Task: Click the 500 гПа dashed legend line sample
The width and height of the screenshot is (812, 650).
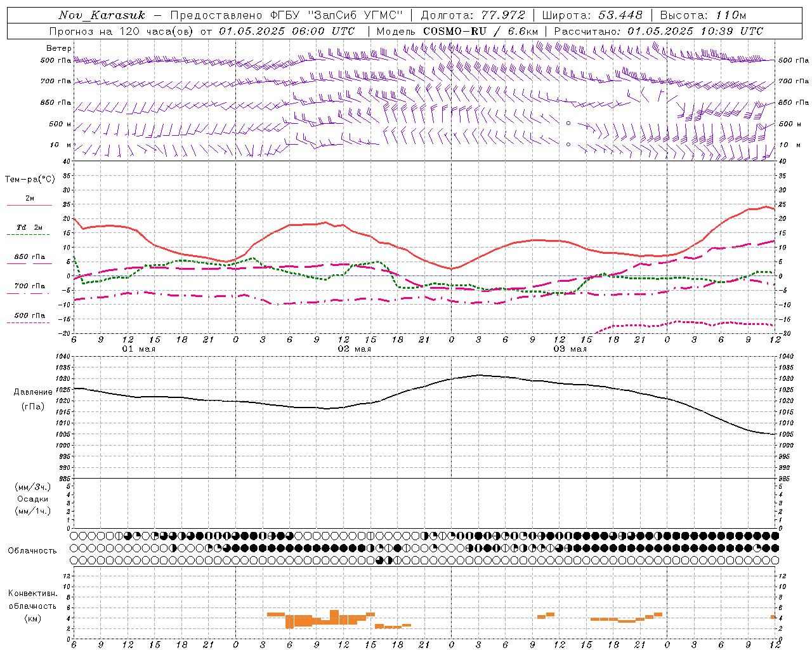Action: click(x=29, y=322)
